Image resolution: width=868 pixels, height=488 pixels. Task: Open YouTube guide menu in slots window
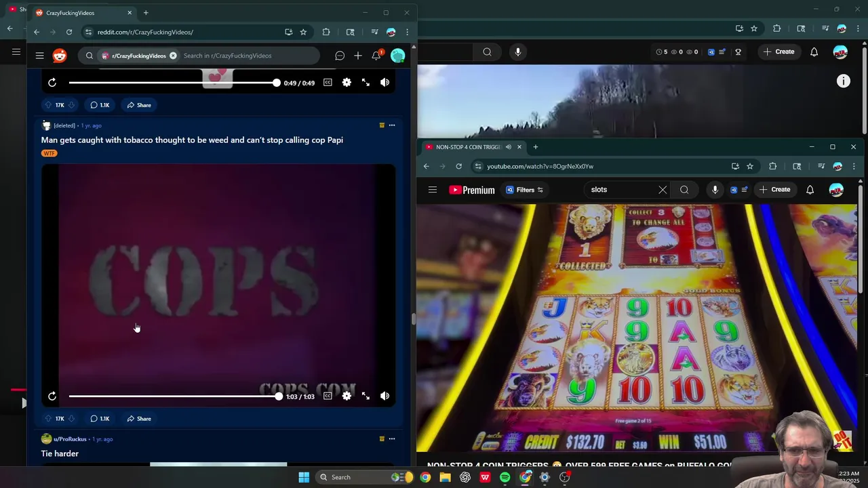pyautogui.click(x=433, y=190)
